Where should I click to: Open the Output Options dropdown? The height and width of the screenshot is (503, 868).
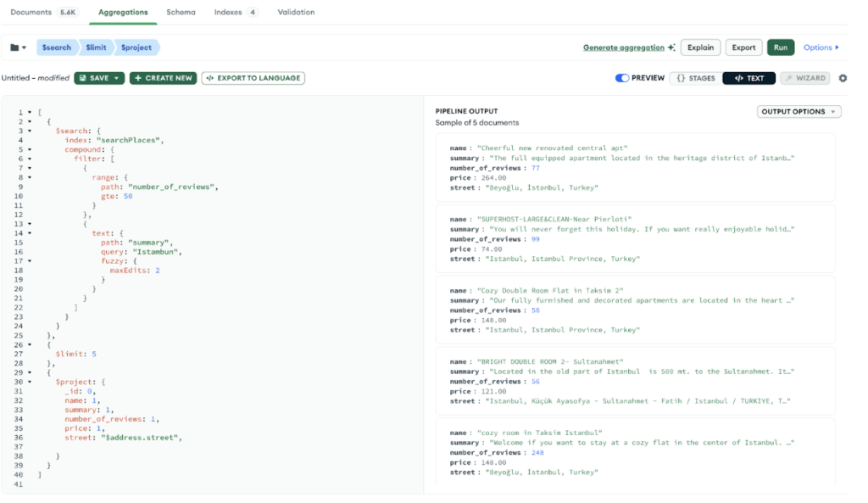coord(798,112)
